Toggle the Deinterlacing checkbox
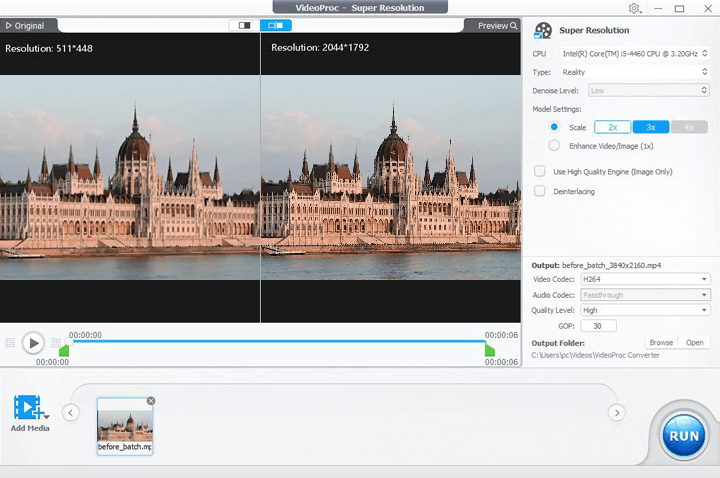Viewport: 720px width, 478px height. coord(540,190)
